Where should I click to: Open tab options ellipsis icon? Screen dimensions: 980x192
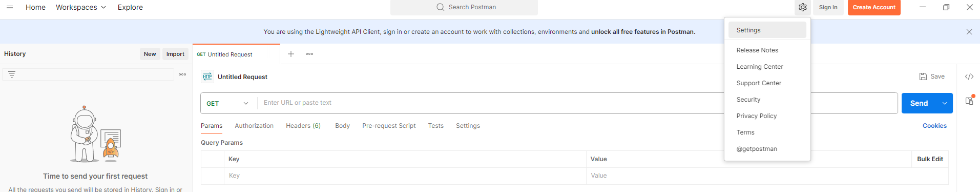(309, 54)
